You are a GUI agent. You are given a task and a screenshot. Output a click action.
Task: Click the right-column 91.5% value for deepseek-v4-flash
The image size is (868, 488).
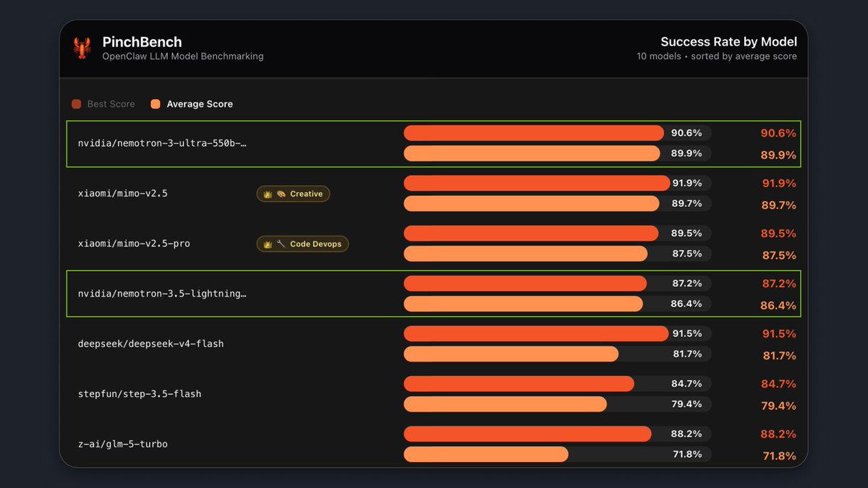click(778, 333)
